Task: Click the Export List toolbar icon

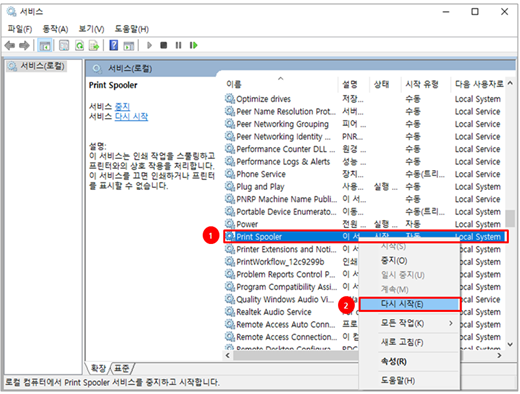Action: tap(94, 45)
